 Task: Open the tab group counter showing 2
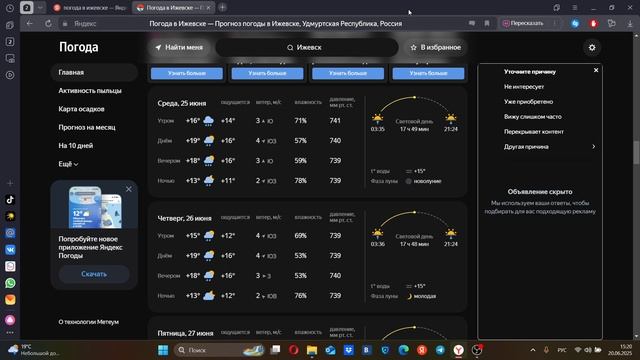point(27,8)
